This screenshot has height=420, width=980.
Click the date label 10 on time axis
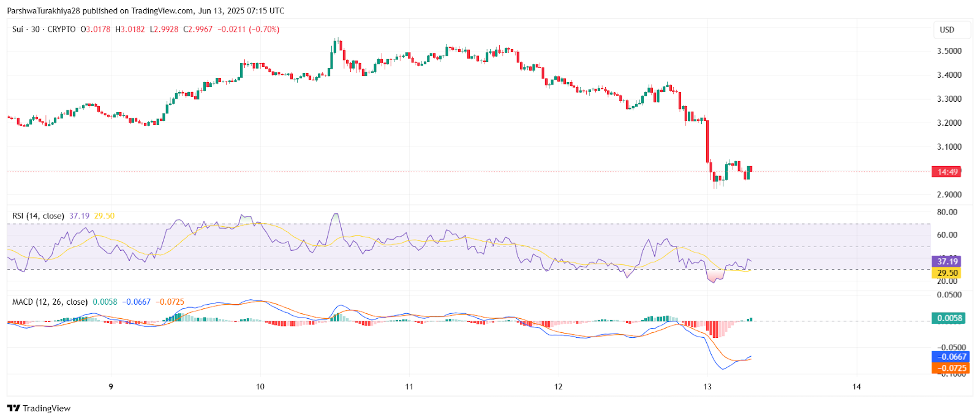coord(260,386)
